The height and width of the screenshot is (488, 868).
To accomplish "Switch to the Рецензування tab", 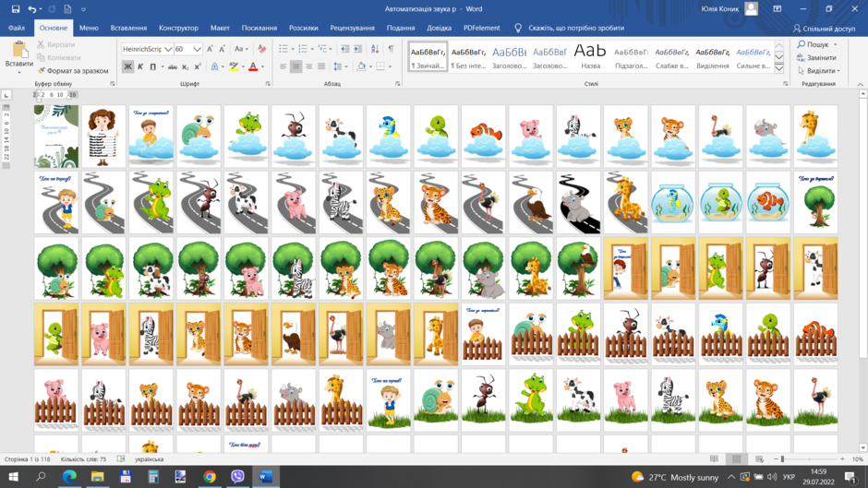I will (352, 28).
